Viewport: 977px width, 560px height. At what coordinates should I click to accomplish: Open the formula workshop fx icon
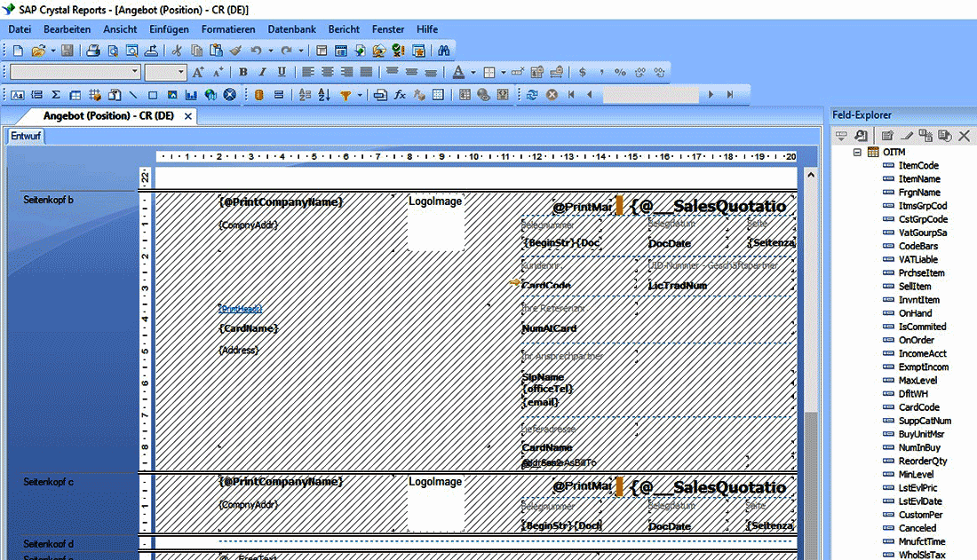[x=401, y=95]
